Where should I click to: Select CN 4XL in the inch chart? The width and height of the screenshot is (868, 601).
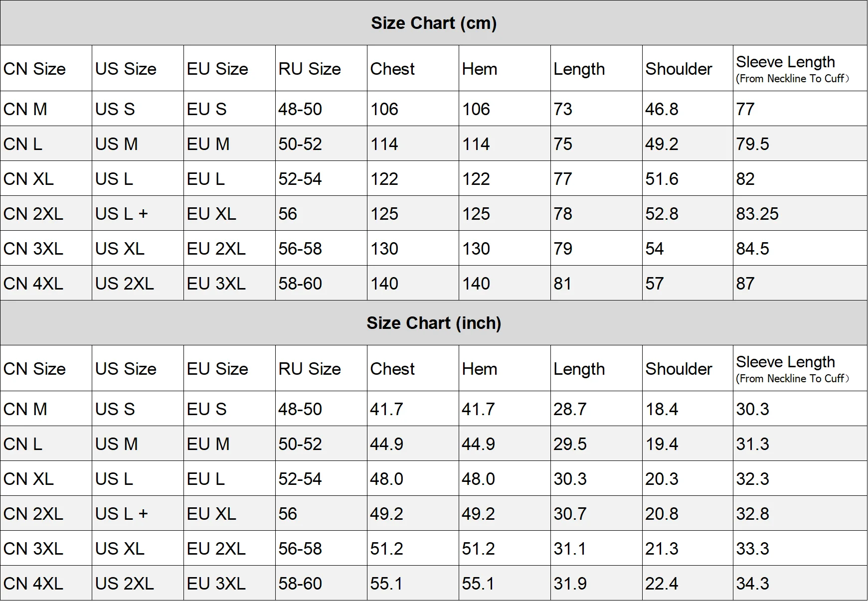point(33,584)
